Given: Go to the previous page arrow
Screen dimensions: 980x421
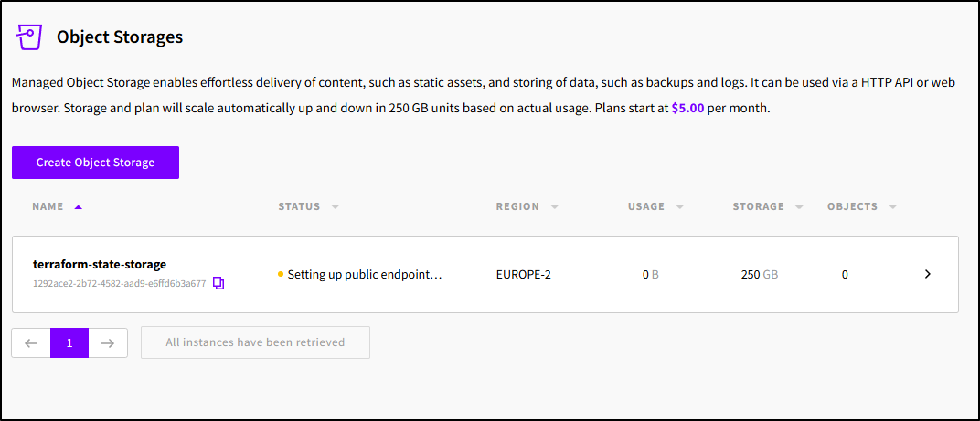Looking at the screenshot, I should (x=31, y=342).
